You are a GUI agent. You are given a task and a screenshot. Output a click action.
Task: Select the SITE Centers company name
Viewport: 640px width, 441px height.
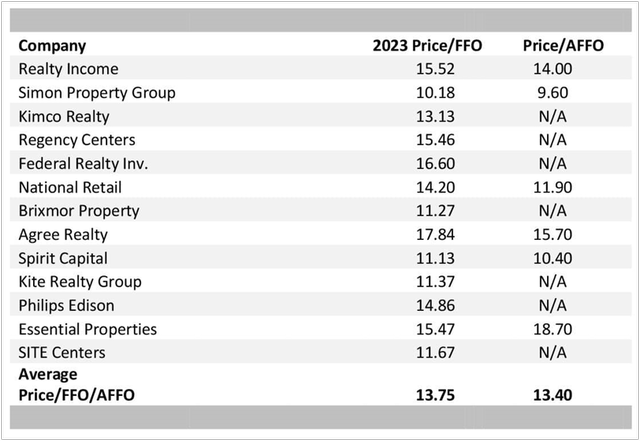click(62, 353)
